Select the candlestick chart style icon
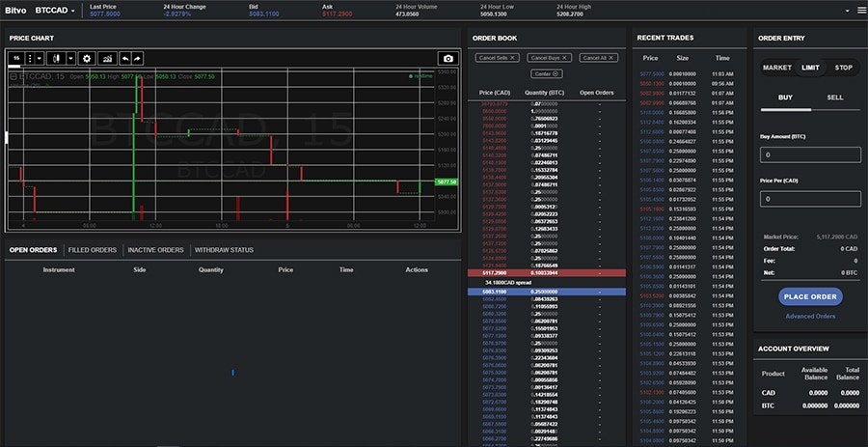This screenshot has width=868, height=447. pos(57,59)
